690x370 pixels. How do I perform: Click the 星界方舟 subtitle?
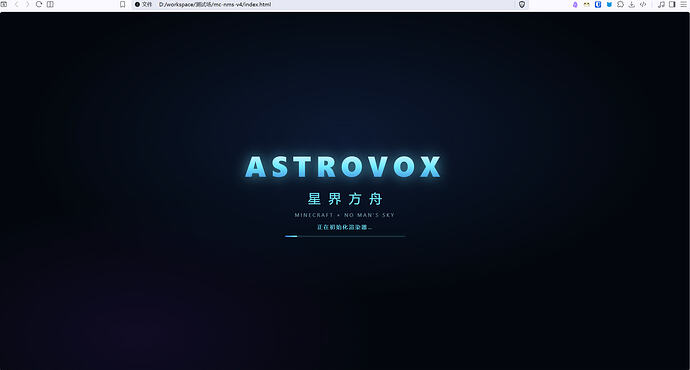345,199
